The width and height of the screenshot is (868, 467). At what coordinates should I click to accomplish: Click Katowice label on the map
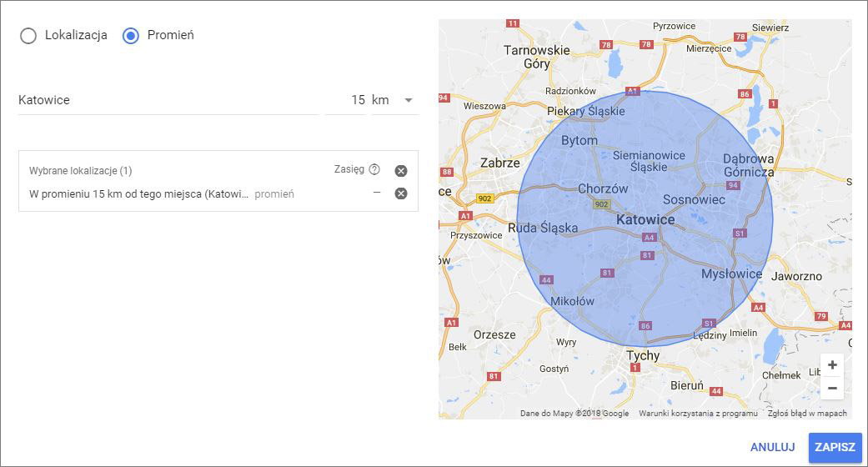(x=645, y=220)
